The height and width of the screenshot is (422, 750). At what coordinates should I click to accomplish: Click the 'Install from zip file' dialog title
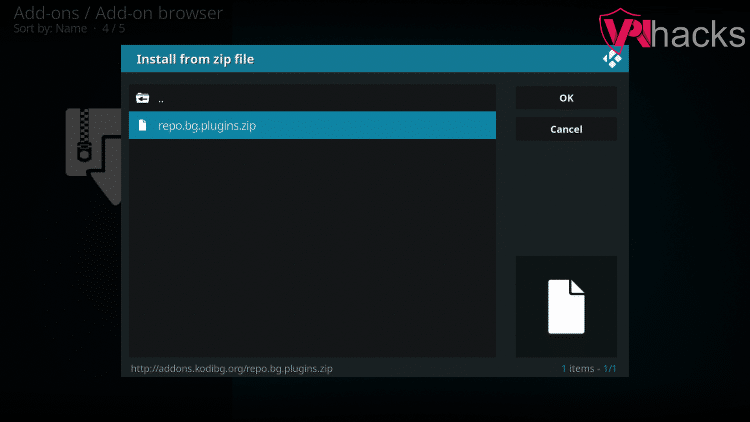195,59
